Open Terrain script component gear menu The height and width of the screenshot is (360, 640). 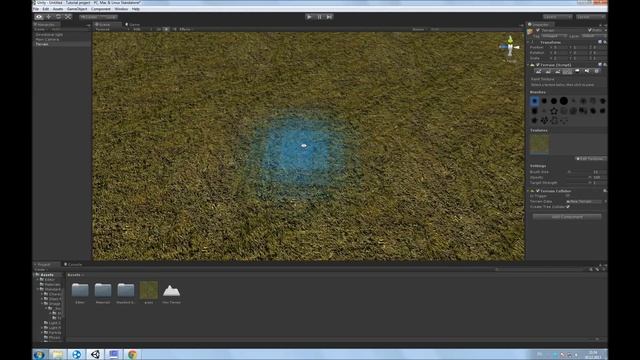(x=604, y=64)
